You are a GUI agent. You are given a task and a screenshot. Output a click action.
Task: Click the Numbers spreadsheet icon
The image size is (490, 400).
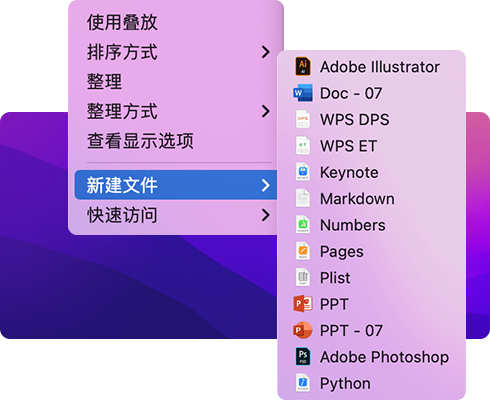coord(303,225)
